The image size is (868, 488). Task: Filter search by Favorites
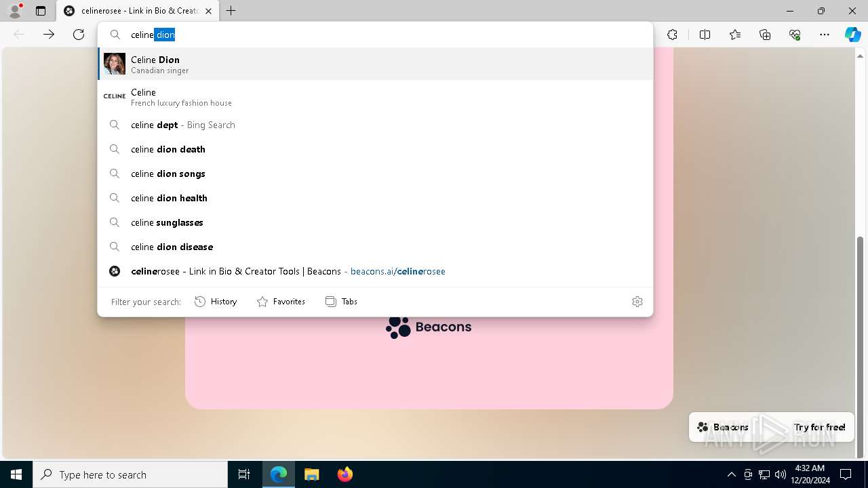tap(281, 302)
